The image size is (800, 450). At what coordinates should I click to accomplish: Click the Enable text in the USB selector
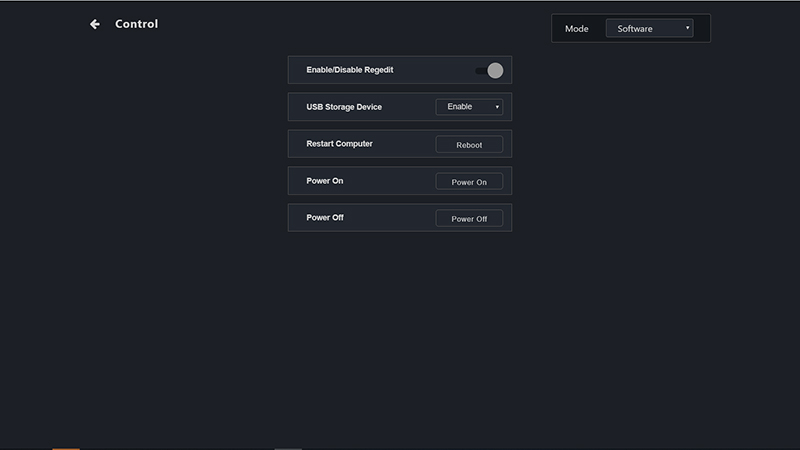(x=460, y=107)
